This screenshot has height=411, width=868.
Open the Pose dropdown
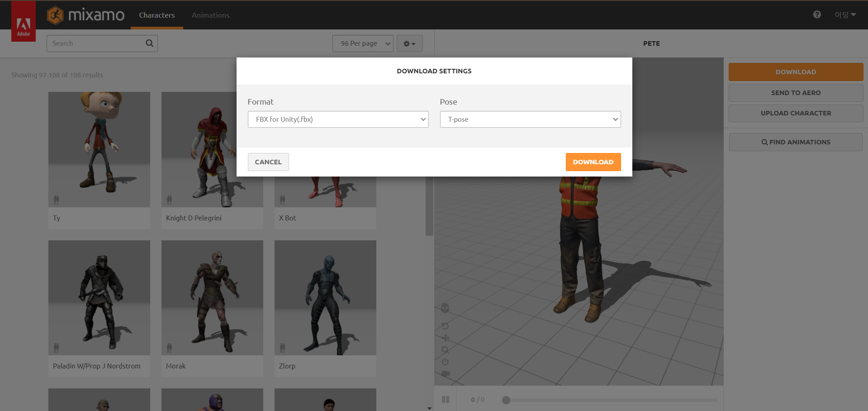(531, 119)
